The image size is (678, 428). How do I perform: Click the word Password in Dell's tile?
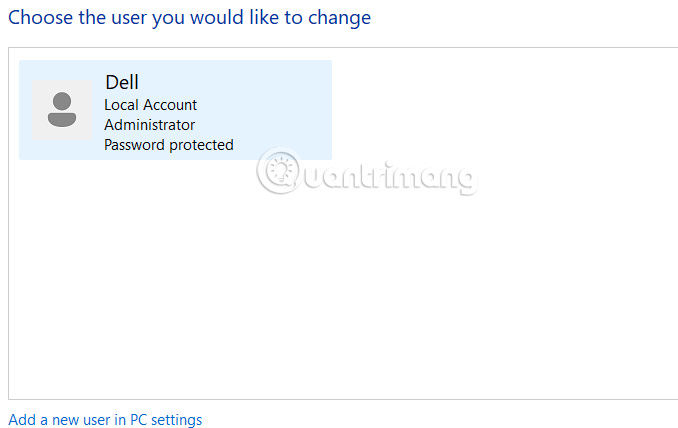pyautogui.click(x=135, y=145)
